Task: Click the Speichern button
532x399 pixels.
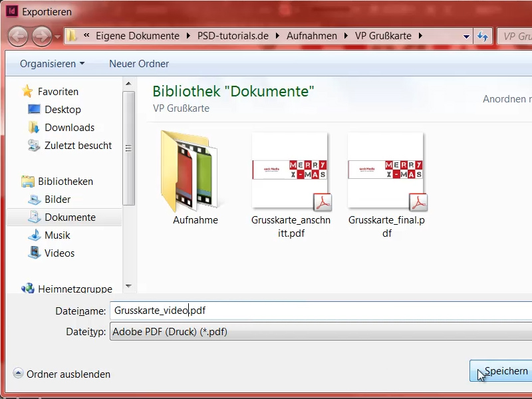Action: pos(501,371)
